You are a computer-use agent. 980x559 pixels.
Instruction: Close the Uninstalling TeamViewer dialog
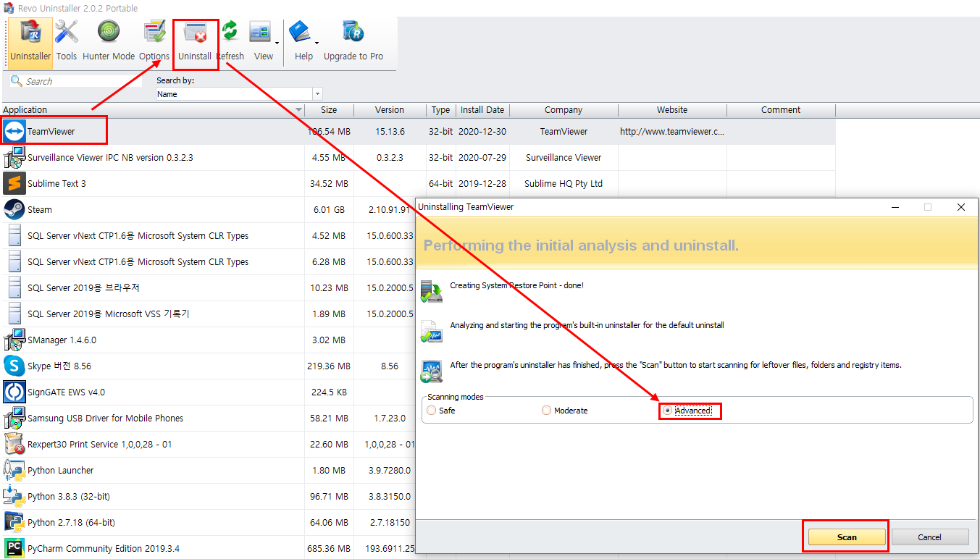click(x=961, y=207)
